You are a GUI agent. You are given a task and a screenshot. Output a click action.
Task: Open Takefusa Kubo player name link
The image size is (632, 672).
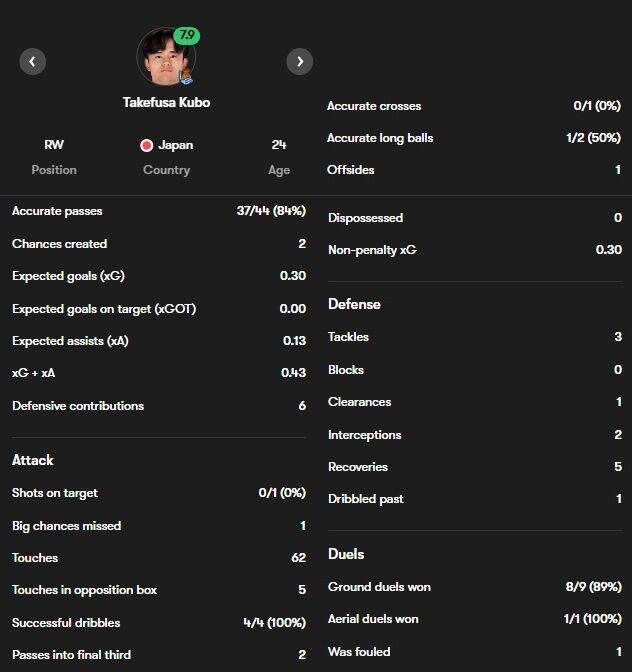[x=166, y=102]
